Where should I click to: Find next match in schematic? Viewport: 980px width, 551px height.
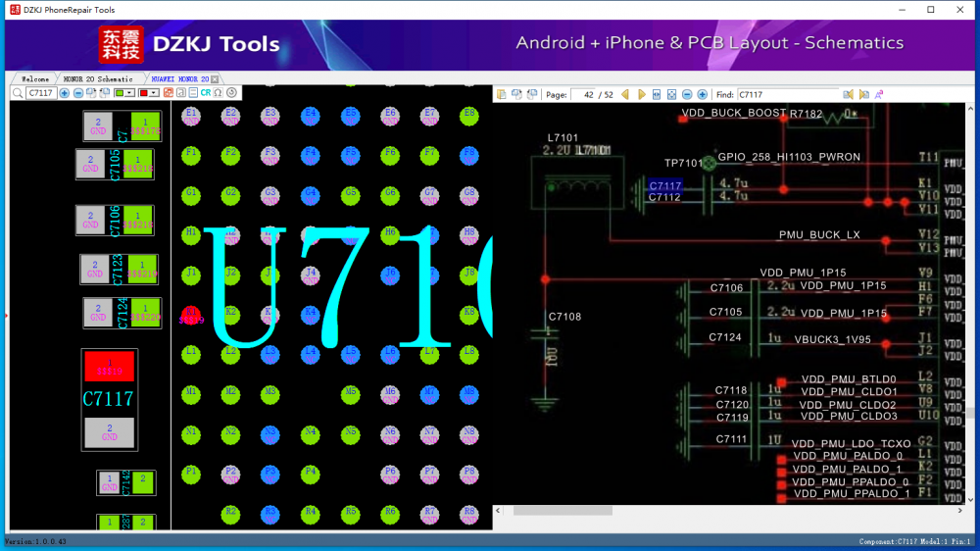click(x=863, y=94)
